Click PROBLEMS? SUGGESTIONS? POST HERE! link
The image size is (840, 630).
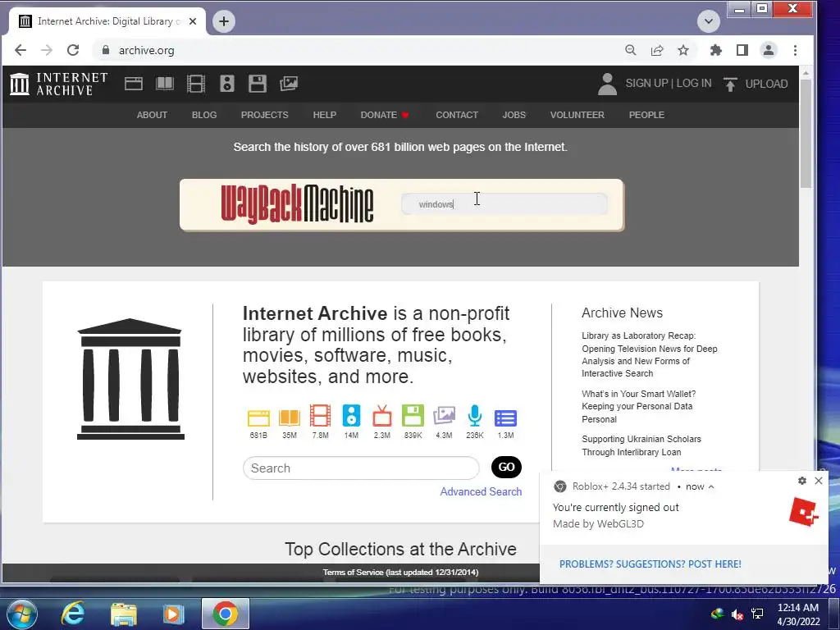click(x=651, y=564)
